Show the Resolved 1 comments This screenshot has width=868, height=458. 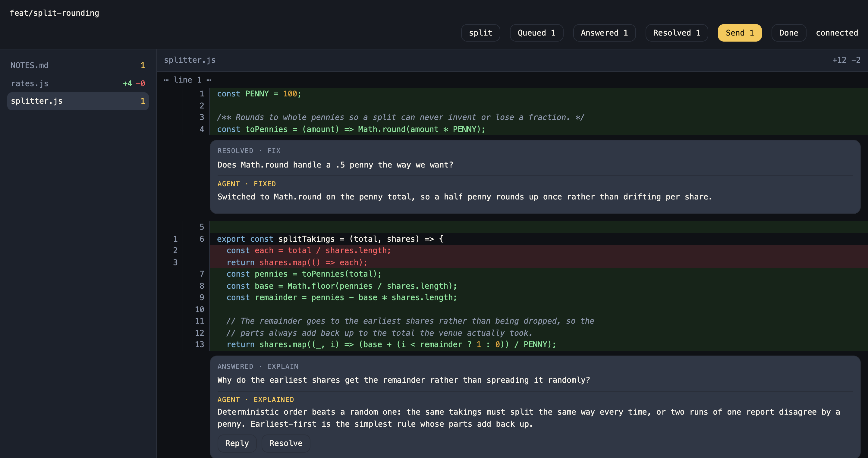tap(677, 33)
